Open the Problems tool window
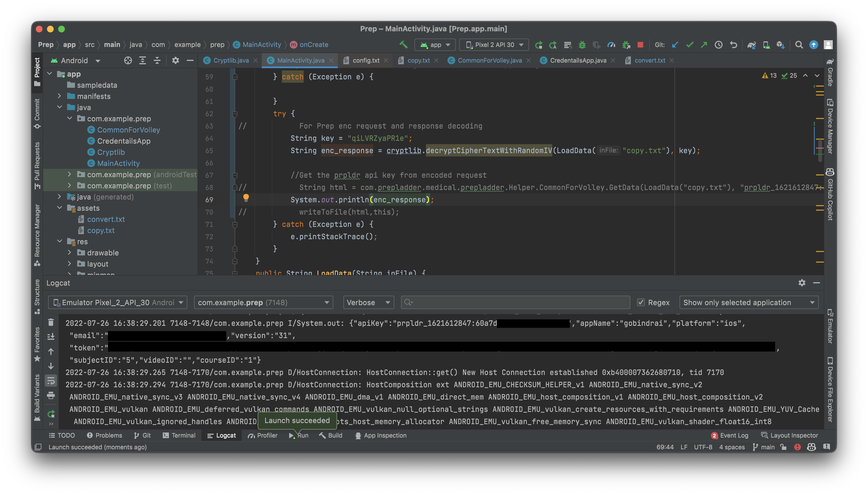The height and width of the screenshot is (494, 868). click(104, 435)
